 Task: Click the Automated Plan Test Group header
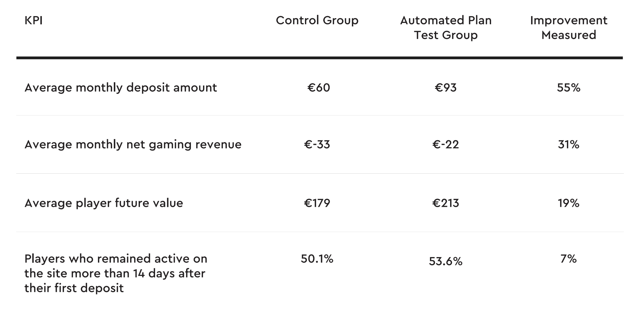(446, 28)
